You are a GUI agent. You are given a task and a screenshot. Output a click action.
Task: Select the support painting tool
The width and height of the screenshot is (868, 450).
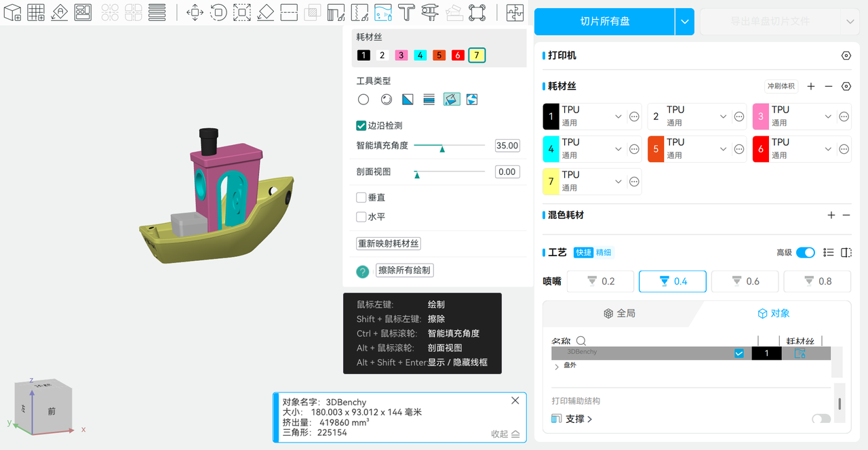point(336,12)
